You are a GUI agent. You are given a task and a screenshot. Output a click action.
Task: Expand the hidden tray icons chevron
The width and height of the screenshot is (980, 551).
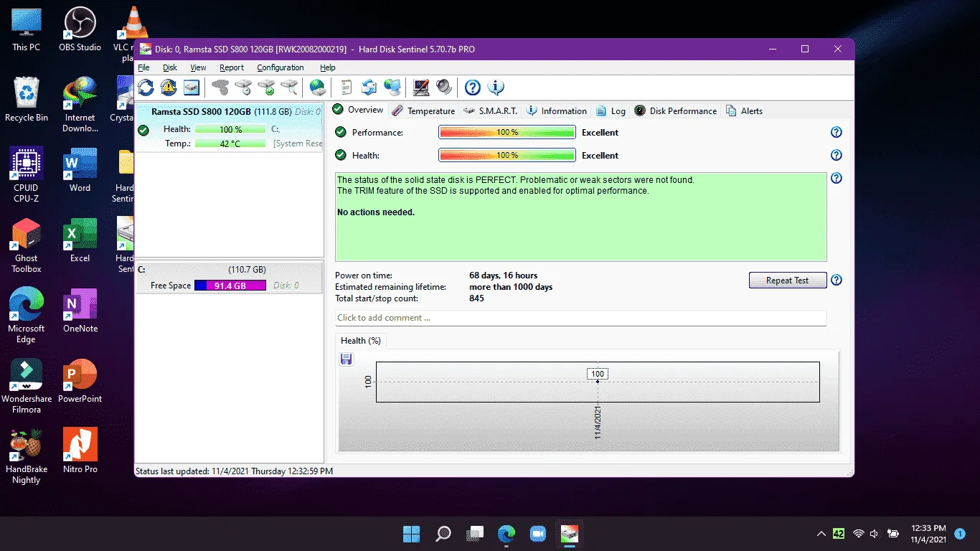[x=821, y=534]
